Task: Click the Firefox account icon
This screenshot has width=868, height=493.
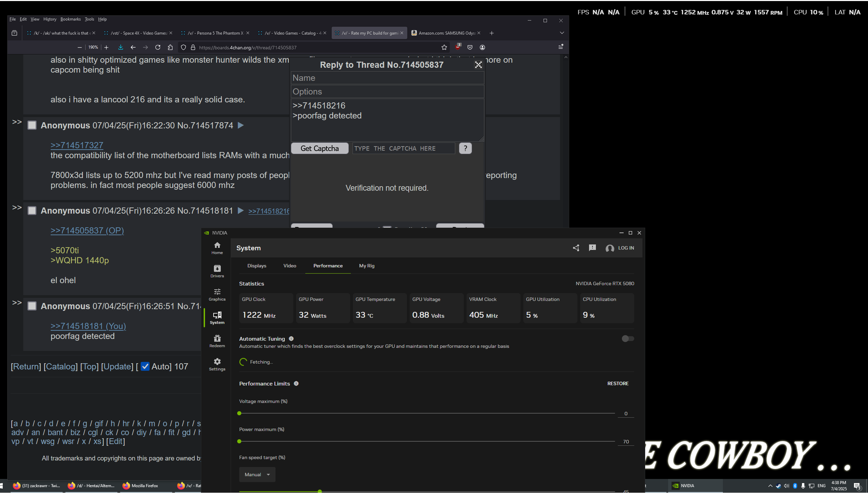Action: [482, 47]
